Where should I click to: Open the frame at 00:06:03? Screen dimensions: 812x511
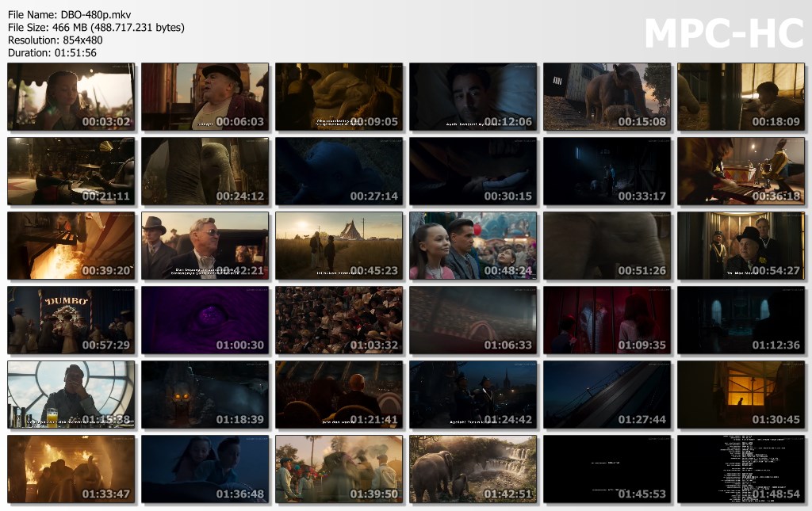click(x=205, y=97)
